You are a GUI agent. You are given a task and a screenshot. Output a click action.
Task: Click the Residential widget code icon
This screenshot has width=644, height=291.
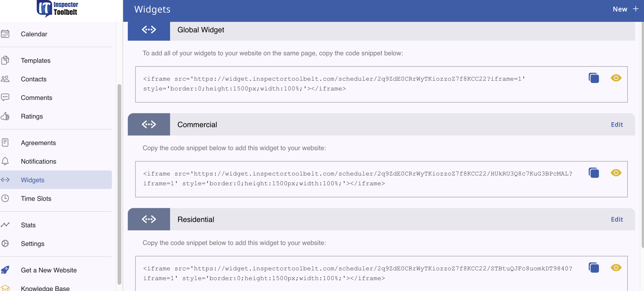pyautogui.click(x=149, y=219)
